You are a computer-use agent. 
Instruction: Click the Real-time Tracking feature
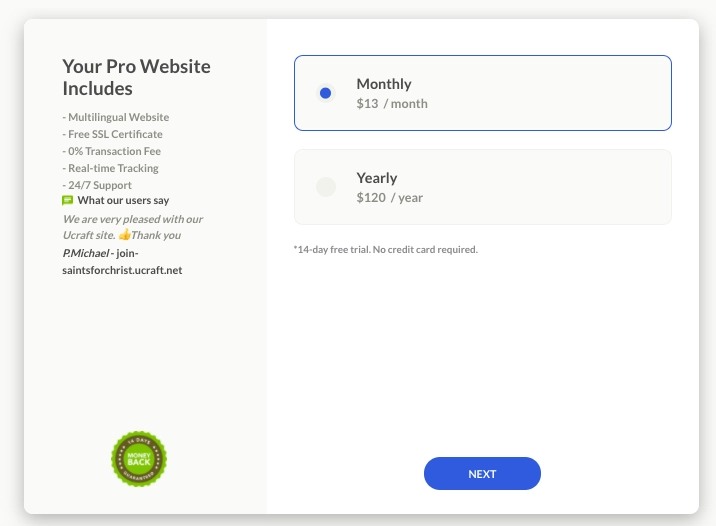111,168
